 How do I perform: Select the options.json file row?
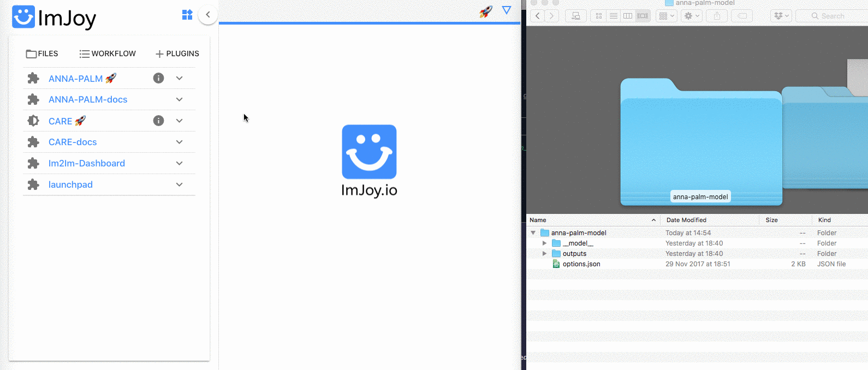(697, 264)
